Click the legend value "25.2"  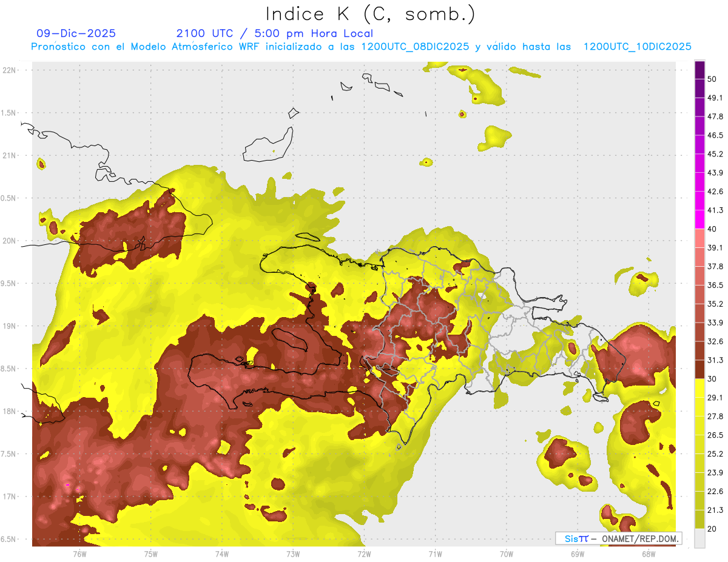(715, 454)
